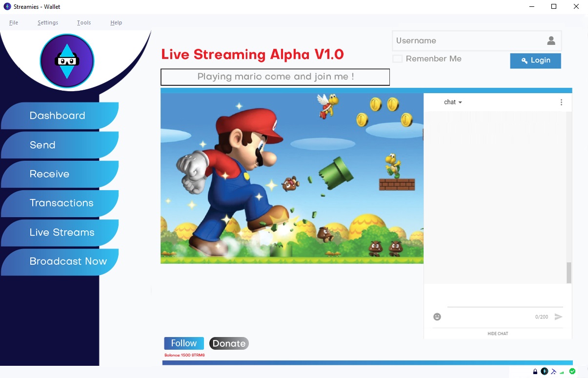
Task: Click the mining pickaxe status icon
Action: 554,372
